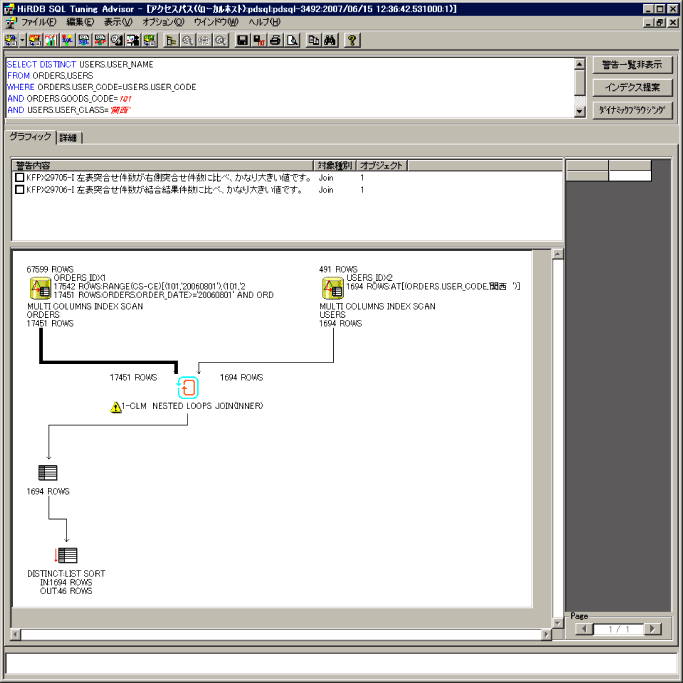Go to previous page with left Page arrow
Image resolution: width=683 pixels, height=683 pixels.
tap(584, 629)
